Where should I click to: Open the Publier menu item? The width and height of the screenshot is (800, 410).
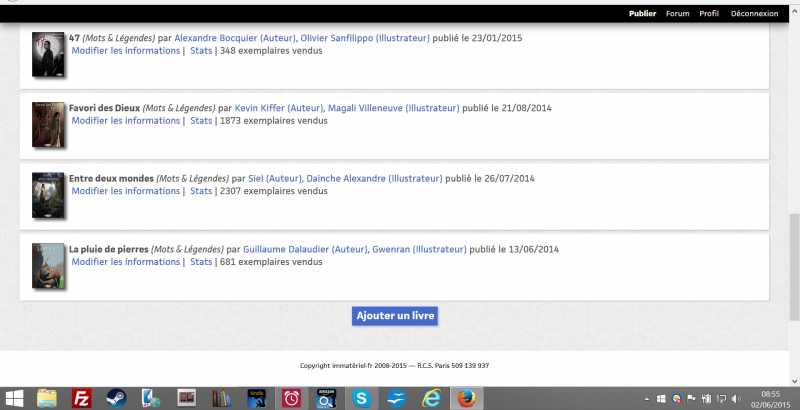tap(642, 14)
